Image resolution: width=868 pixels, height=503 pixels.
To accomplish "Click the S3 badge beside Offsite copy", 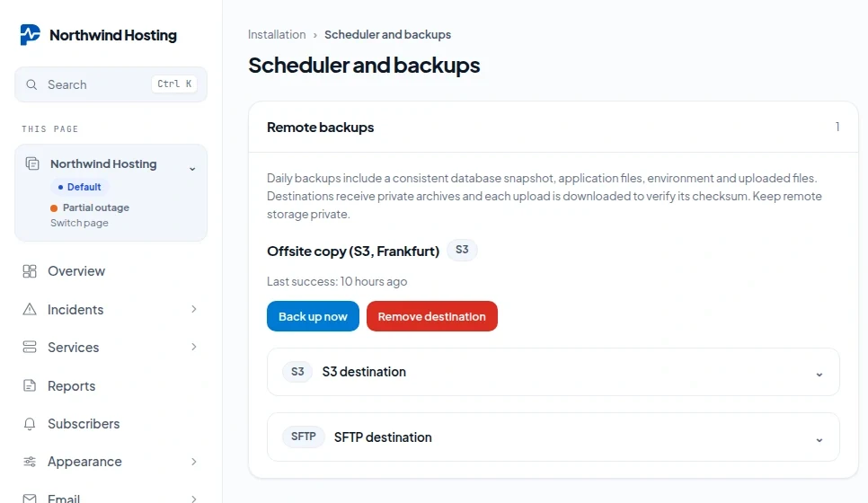I will [462, 250].
